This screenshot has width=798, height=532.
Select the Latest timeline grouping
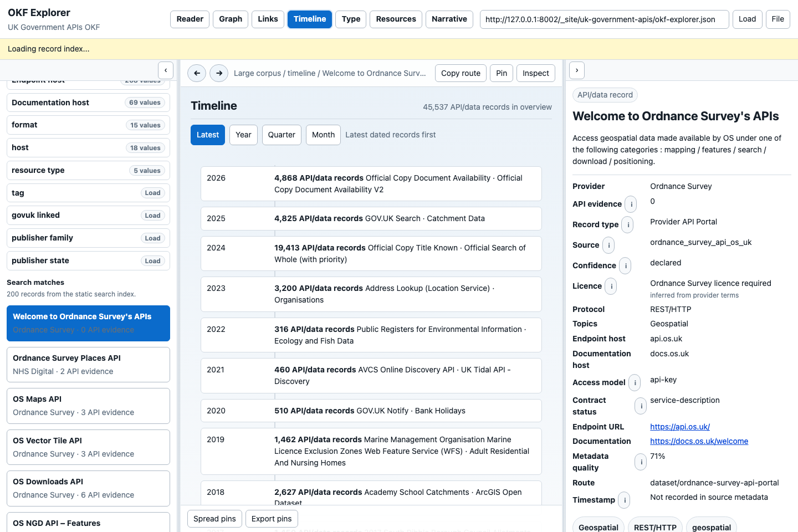pyautogui.click(x=208, y=135)
